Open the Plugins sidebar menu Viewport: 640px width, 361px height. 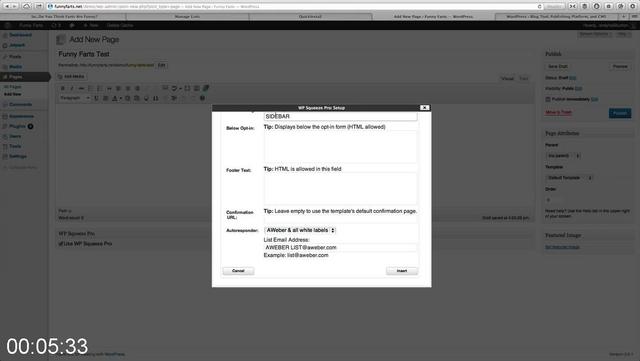tap(17, 126)
